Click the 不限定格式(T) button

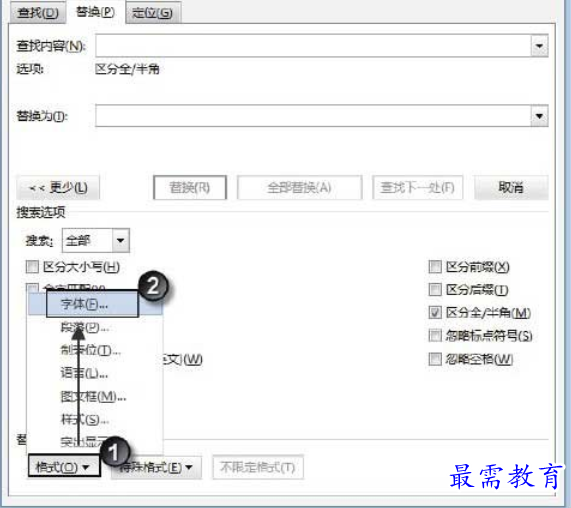coord(258,467)
